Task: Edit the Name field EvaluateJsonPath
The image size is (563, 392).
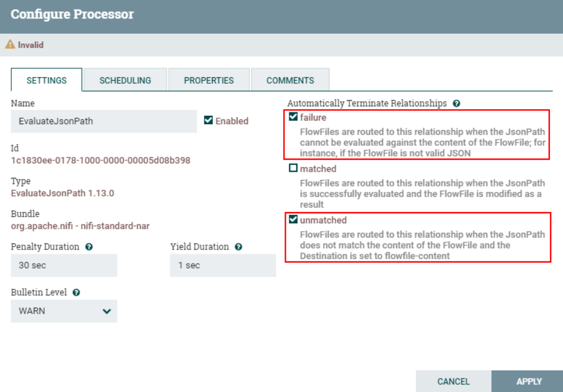Action: pos(104,121)
